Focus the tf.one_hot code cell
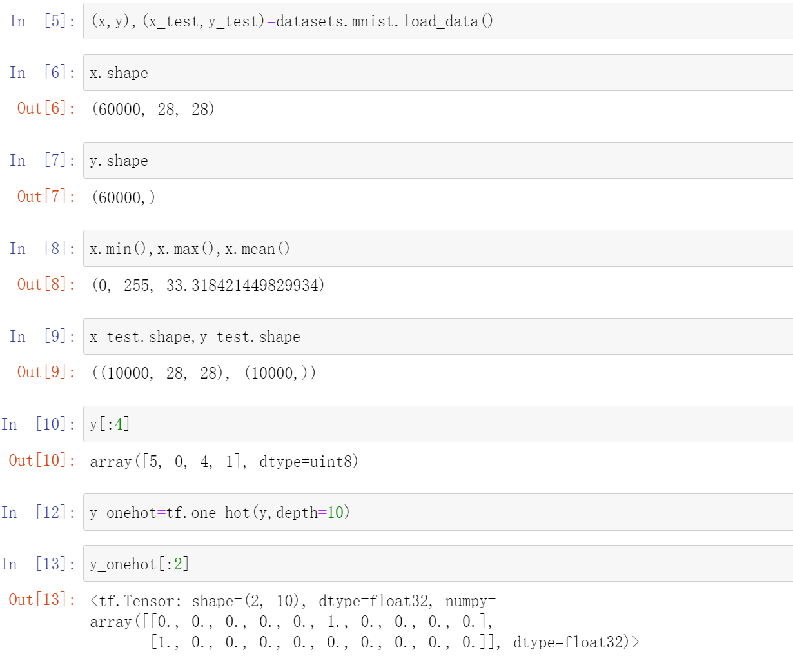This screenshot has width=793, height=672. (438, 513)
